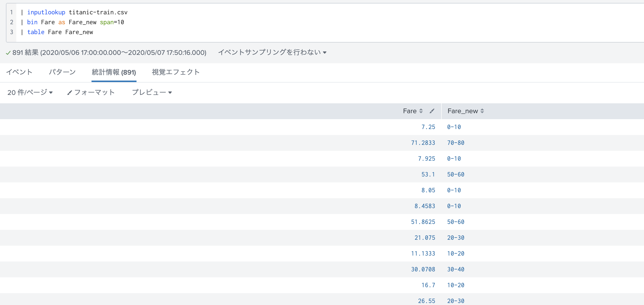Select the 統計情報 (891) tab
The height and width of the screenshot is (305, 644).
(x=114, y=72)
